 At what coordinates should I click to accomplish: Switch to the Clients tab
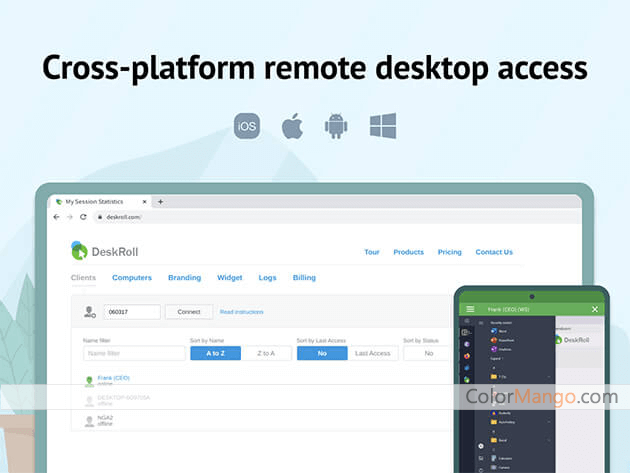(x=83, y=278)
